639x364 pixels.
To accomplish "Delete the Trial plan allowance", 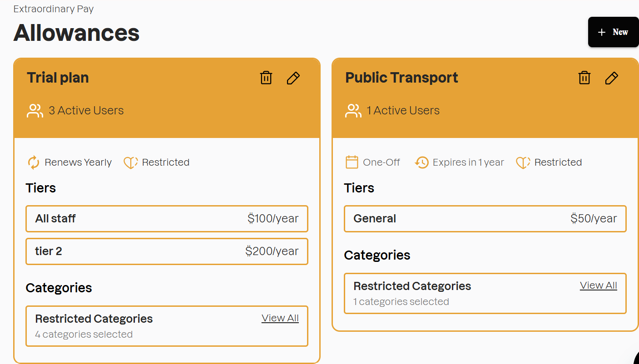I will (266, 78).
